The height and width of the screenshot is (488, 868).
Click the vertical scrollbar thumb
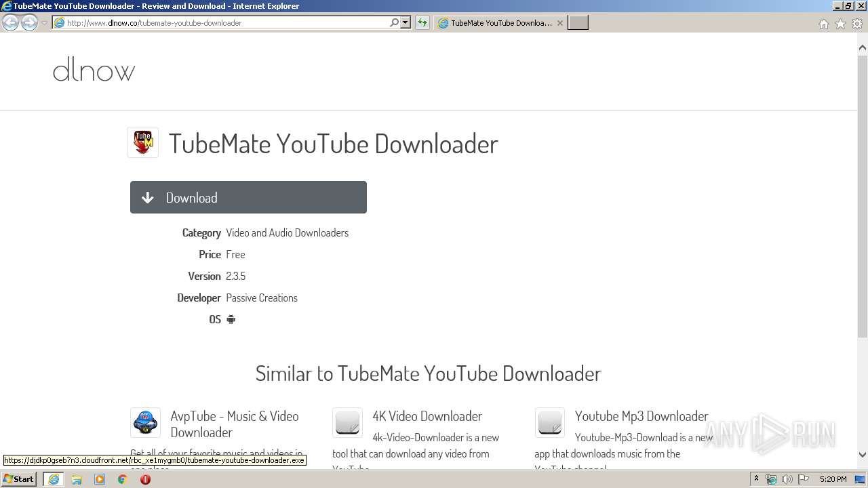(863, 197)
